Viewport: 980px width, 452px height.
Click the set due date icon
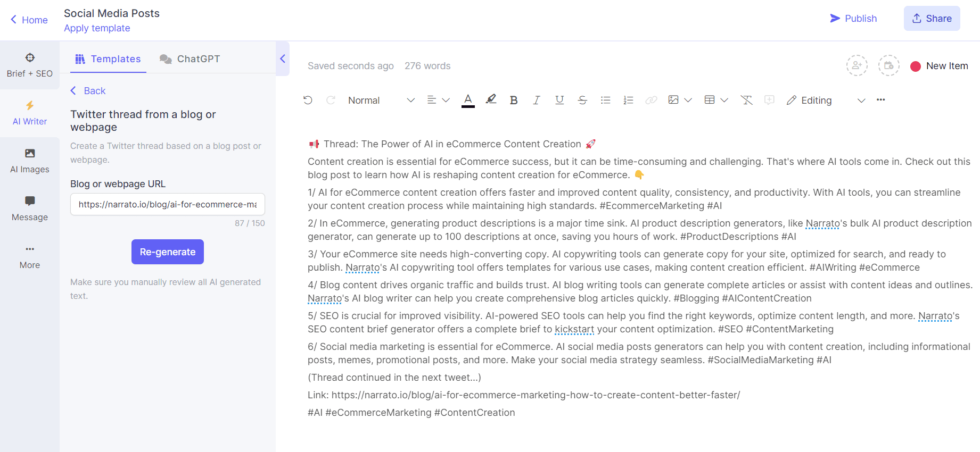pos(889,66)
